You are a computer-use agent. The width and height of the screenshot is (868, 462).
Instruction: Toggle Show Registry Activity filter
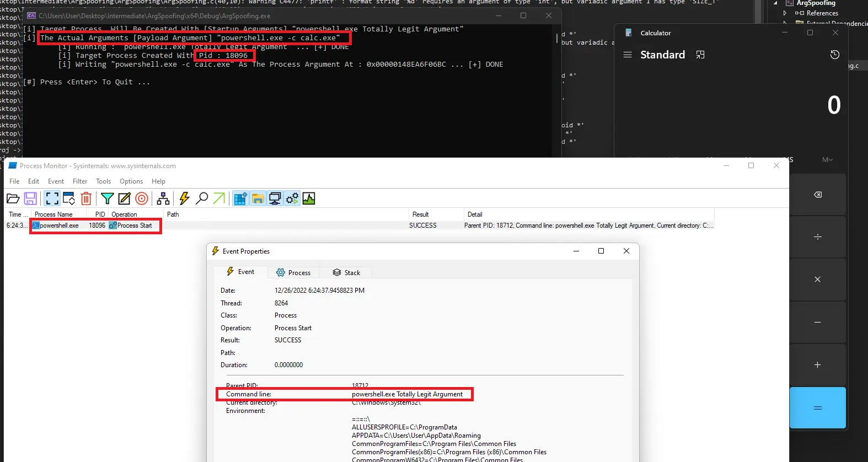point(240,198)
